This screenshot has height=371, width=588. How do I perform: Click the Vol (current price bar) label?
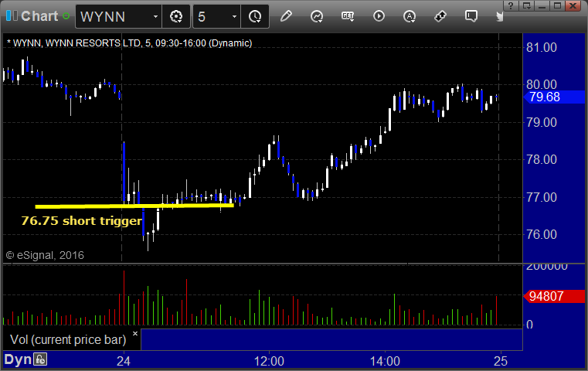tap(68, 339)
